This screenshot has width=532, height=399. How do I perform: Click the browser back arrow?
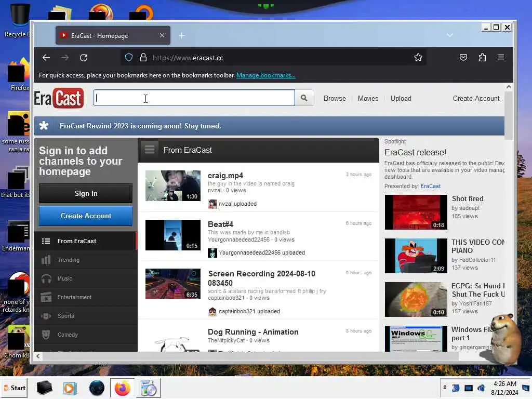(x=46, y=58)
